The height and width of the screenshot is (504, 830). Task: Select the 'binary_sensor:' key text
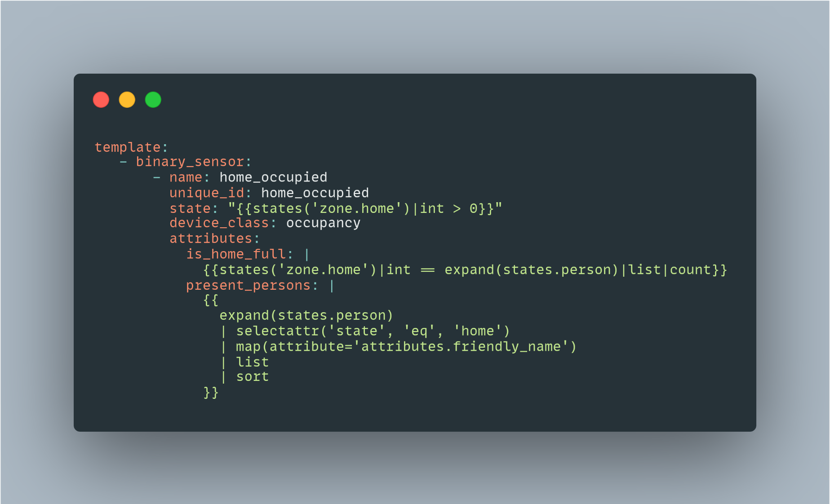tap(194, 162)
